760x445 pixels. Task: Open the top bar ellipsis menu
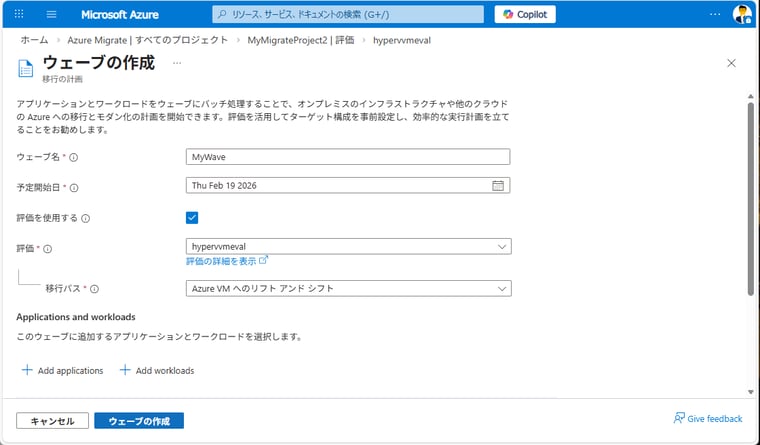(715, 14)
